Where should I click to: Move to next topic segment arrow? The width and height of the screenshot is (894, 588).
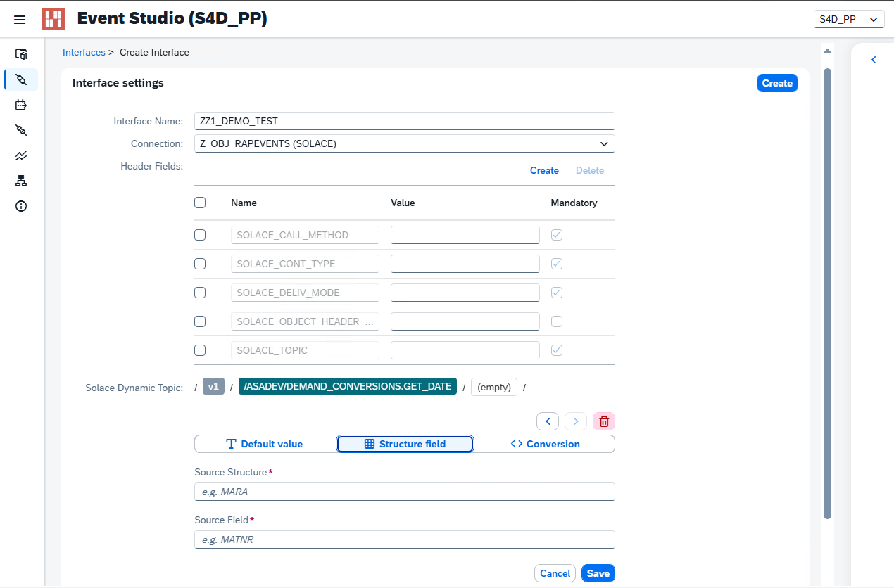point(576,421)
